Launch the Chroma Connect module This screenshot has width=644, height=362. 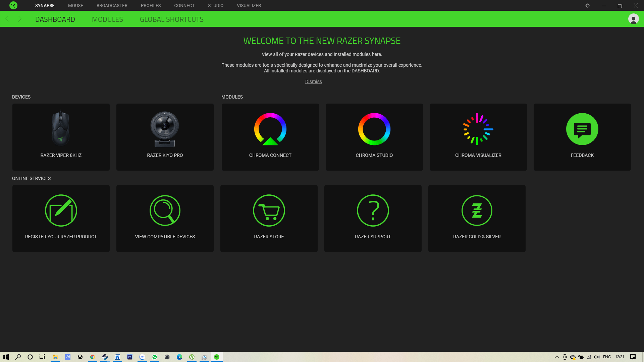[x=270, y=137]
